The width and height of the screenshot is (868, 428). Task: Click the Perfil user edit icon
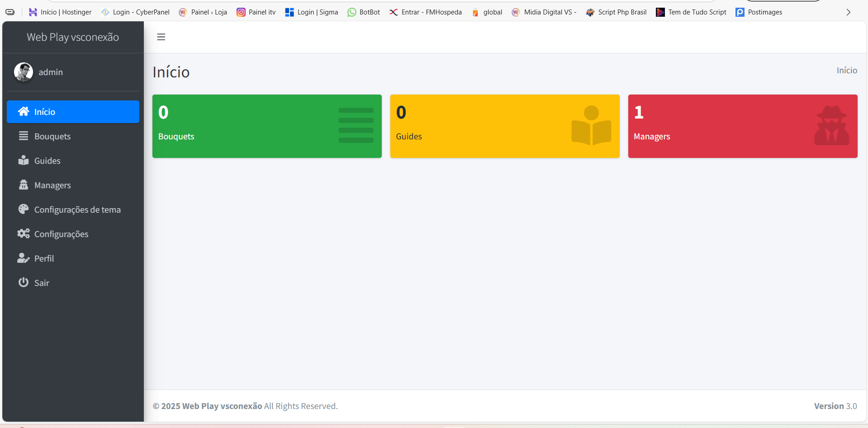pyautogui.click(x=24, y=258)
